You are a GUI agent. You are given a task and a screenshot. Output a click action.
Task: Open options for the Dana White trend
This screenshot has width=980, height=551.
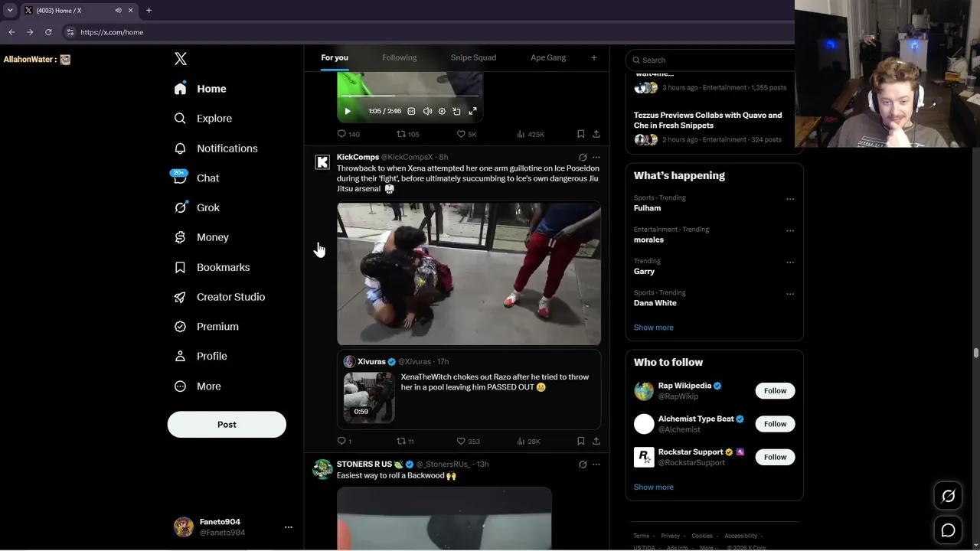(790, 294)
